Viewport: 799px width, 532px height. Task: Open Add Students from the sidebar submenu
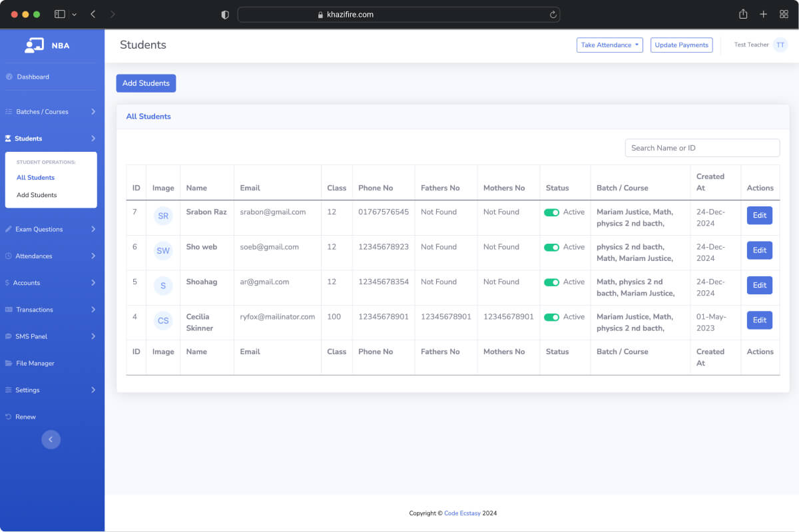point(37,195)
